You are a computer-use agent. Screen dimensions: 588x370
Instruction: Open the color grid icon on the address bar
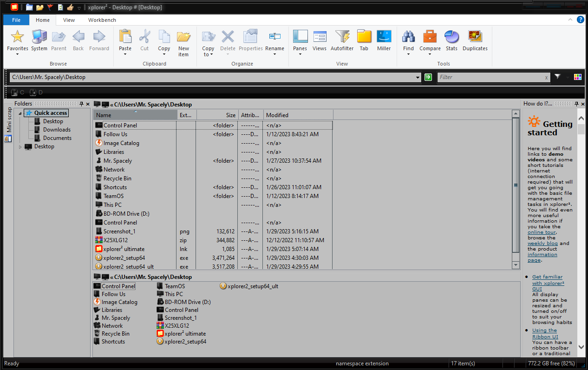coord(578,77)
